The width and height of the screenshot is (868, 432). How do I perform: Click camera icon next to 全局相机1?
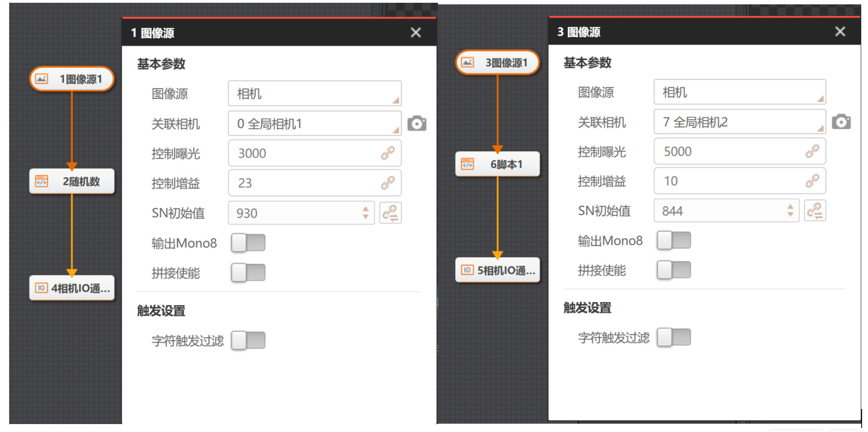click(417, 124)
